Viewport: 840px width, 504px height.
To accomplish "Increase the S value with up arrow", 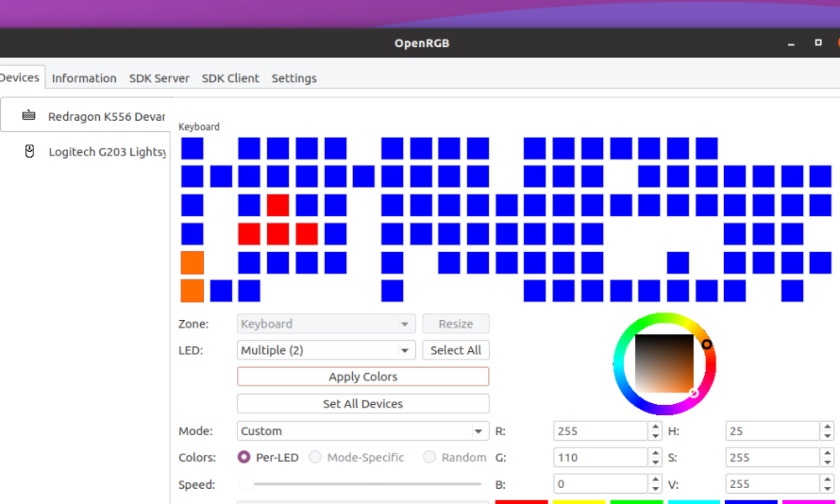I will 827,453.
